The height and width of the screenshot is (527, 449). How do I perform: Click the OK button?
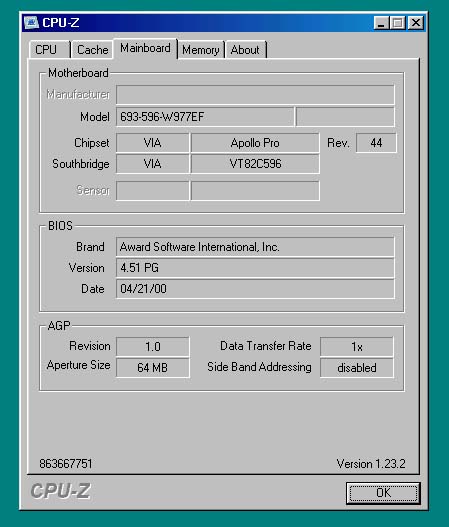tap(383, 493)
